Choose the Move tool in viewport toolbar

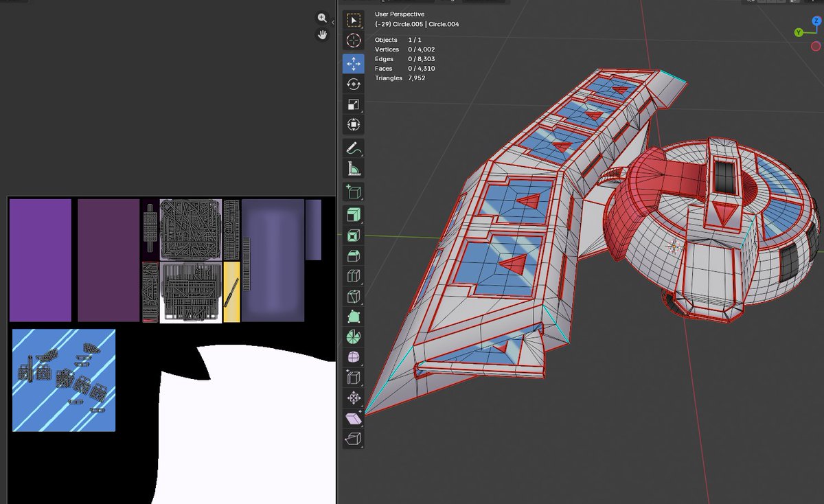click(353, 64)
